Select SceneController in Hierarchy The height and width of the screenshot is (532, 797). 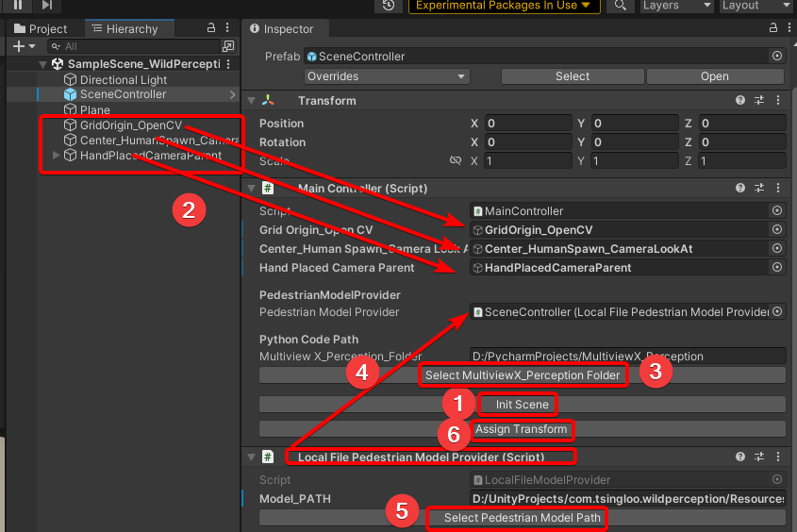123,94
